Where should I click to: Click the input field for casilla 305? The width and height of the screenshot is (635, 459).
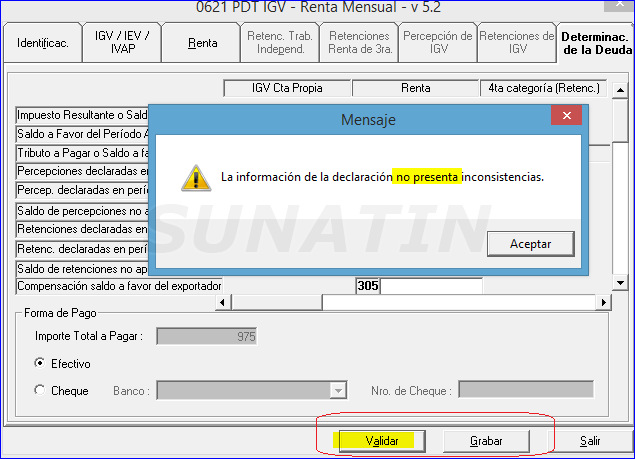[x=431, y=286]
